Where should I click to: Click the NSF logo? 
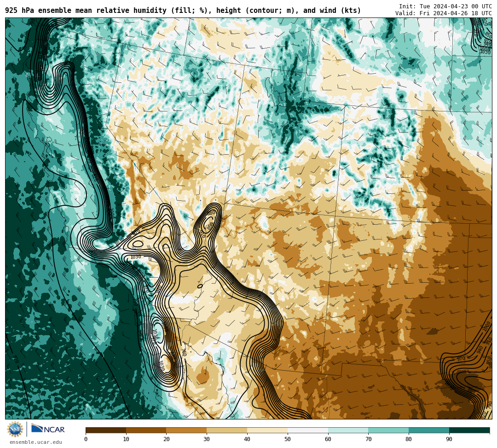[15, 429]
